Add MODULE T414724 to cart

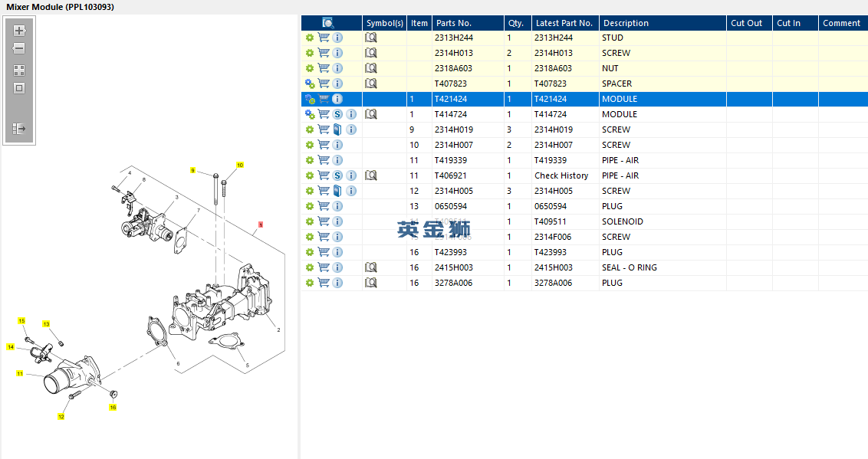point(324,114)
